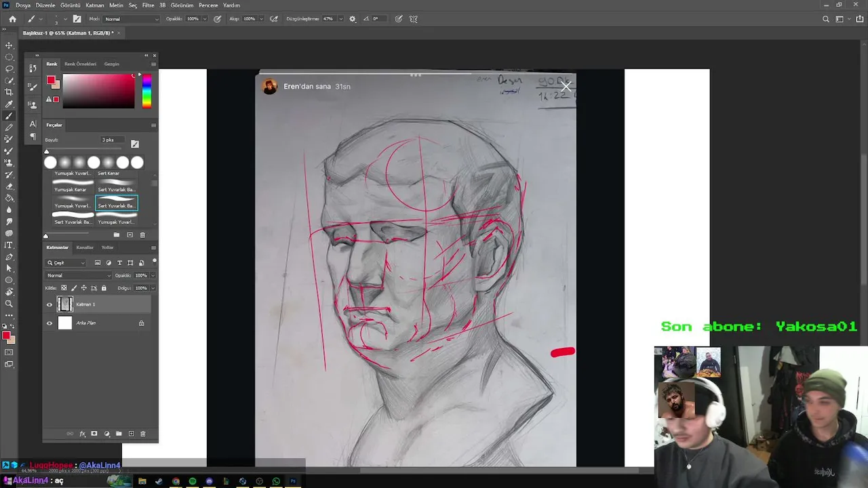Open the layer Opaklık dropdown
The image size is (868, 488).
click(x=153, y=276)
